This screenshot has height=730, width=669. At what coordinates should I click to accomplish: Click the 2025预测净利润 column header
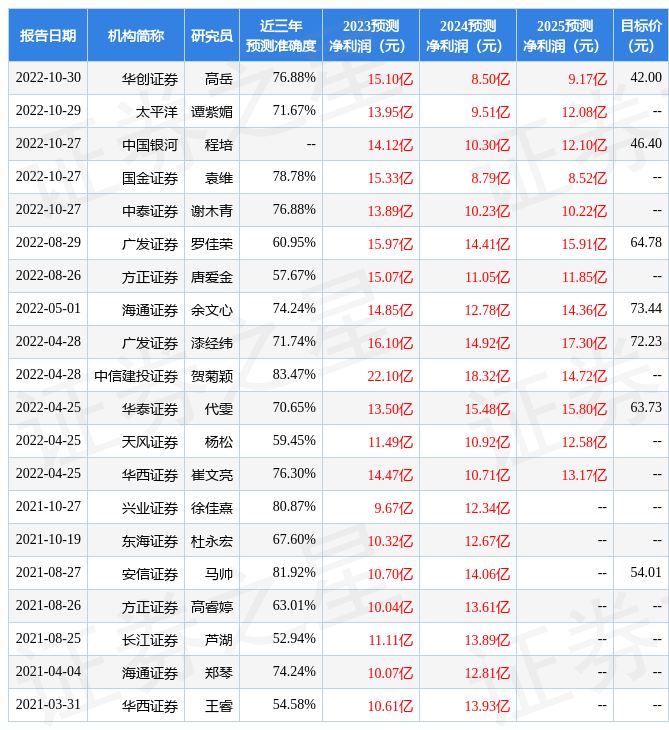(565, 35)
